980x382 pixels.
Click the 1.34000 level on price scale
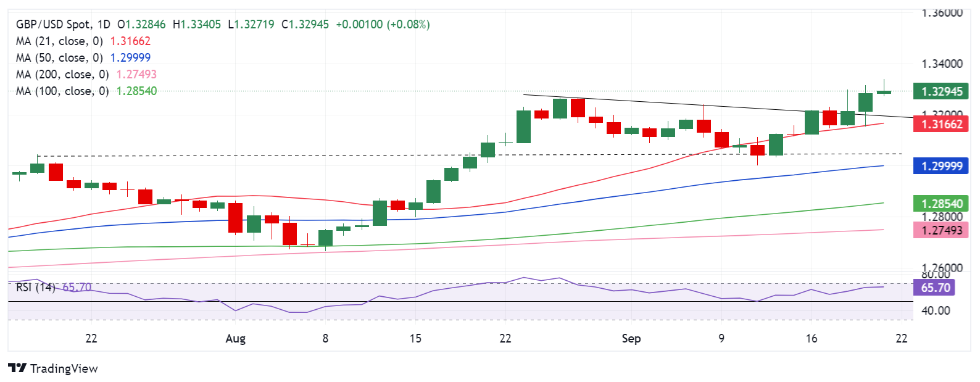(x=942, y=64)
